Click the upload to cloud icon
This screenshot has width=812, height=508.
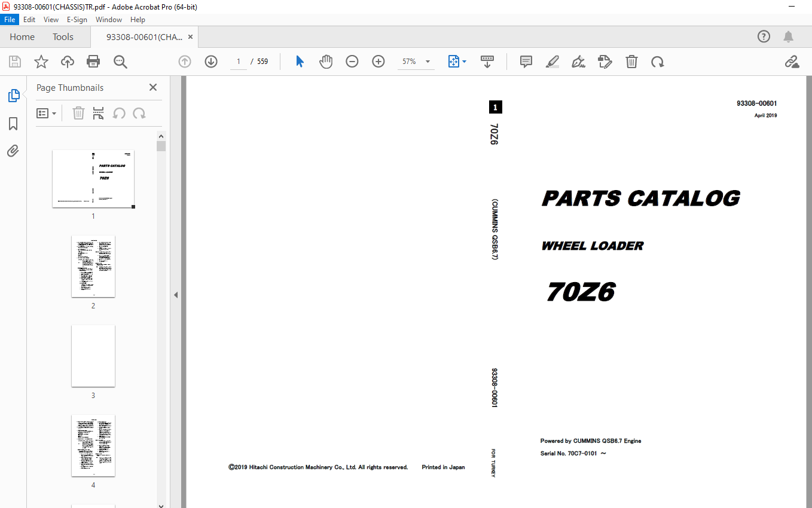[68, 62]
